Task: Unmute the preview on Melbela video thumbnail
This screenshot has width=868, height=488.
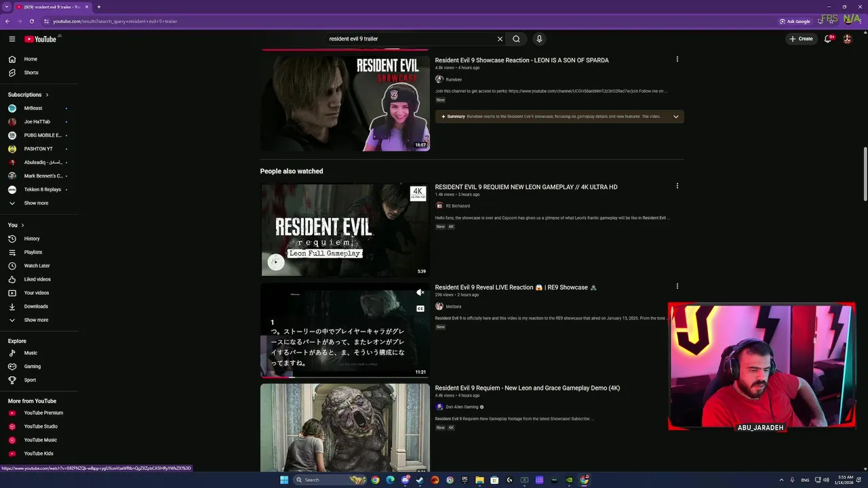Action: pos(420,293)
